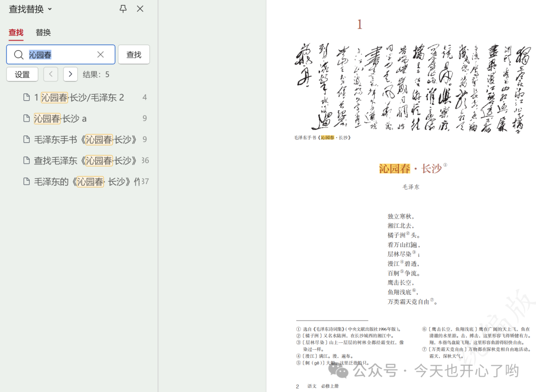The height and width of the screenshot is (392, 536).
Task: Click the poem line 鹰击长空
Action: [401, 283]
